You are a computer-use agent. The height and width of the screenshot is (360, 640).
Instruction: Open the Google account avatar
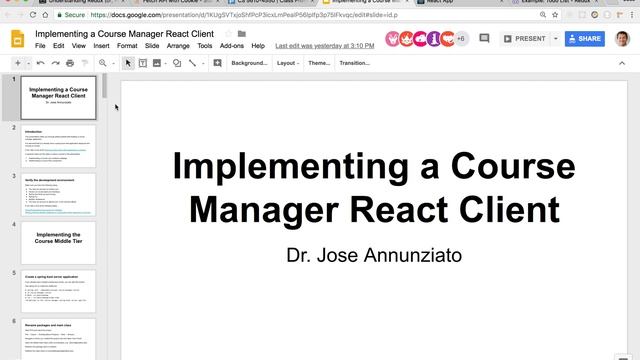pos(622,39)
